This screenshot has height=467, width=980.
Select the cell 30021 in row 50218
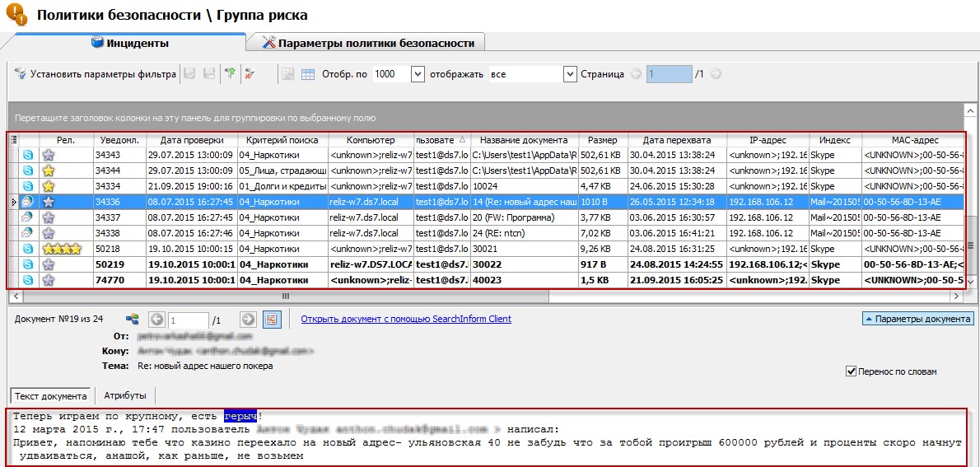click(525, 248)
